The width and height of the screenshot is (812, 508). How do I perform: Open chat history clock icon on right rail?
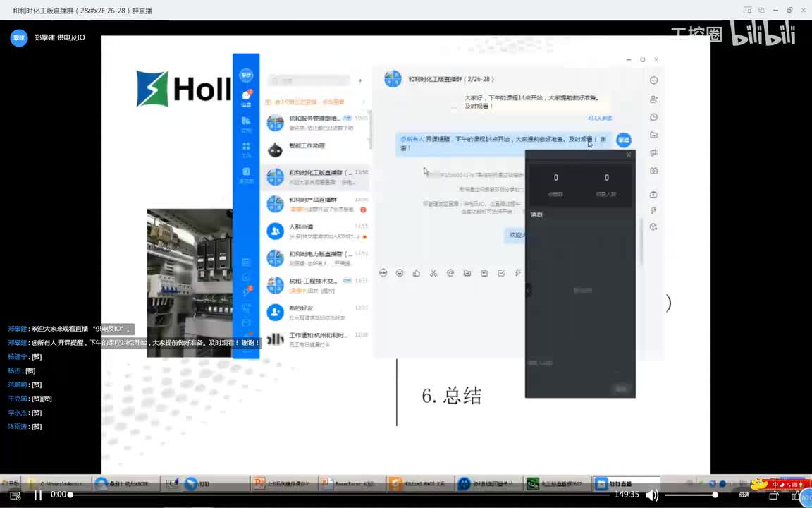pyautogui.click(x=653, y=117)
